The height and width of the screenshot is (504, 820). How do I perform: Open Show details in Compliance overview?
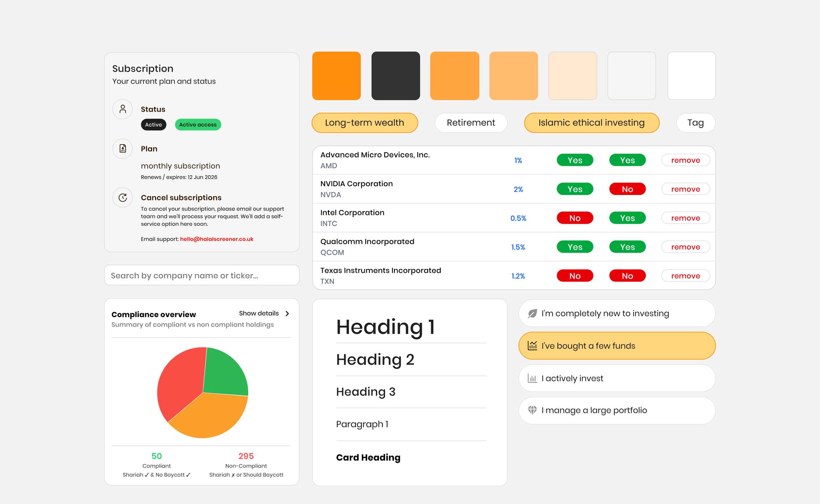[259, 313]
